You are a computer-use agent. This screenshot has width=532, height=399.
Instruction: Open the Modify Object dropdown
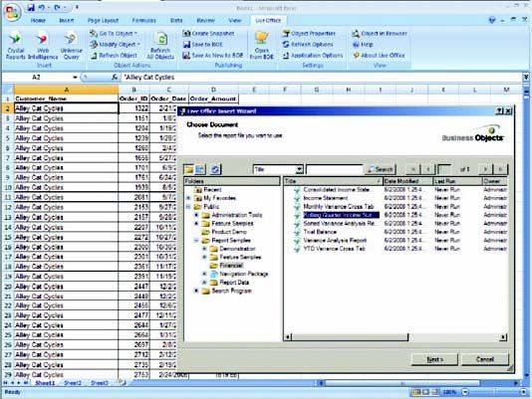tap(115, 44)
